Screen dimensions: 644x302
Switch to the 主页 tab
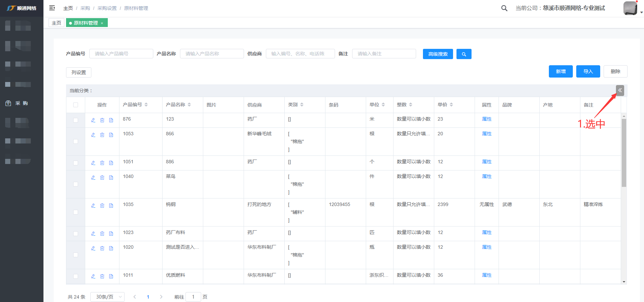click(56, 23)
